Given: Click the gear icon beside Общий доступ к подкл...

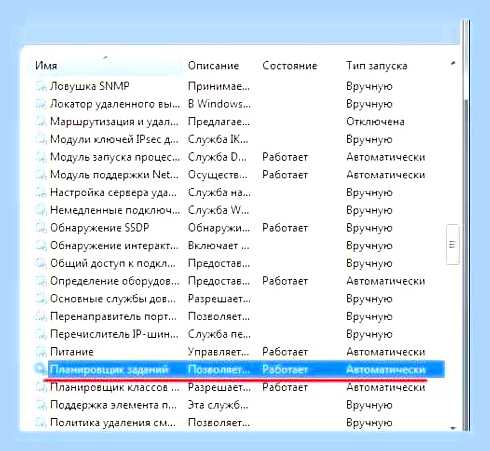Looking at the screenshot, I should [40, 263].
